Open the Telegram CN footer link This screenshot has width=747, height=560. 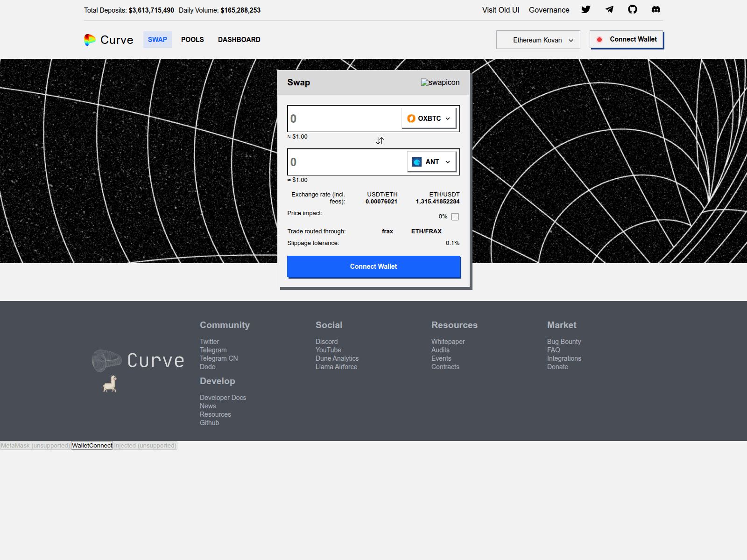point(219,358)
